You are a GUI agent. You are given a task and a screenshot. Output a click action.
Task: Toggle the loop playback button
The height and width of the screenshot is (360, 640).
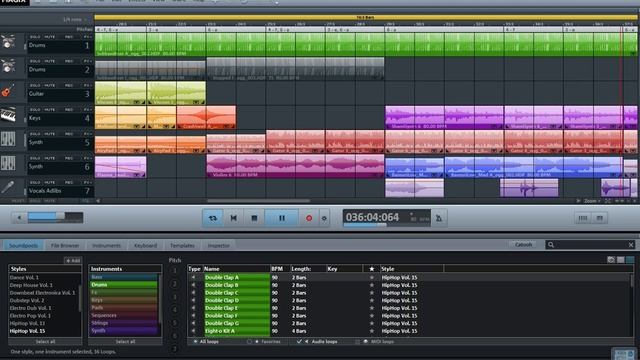click(x=213, y=218)
